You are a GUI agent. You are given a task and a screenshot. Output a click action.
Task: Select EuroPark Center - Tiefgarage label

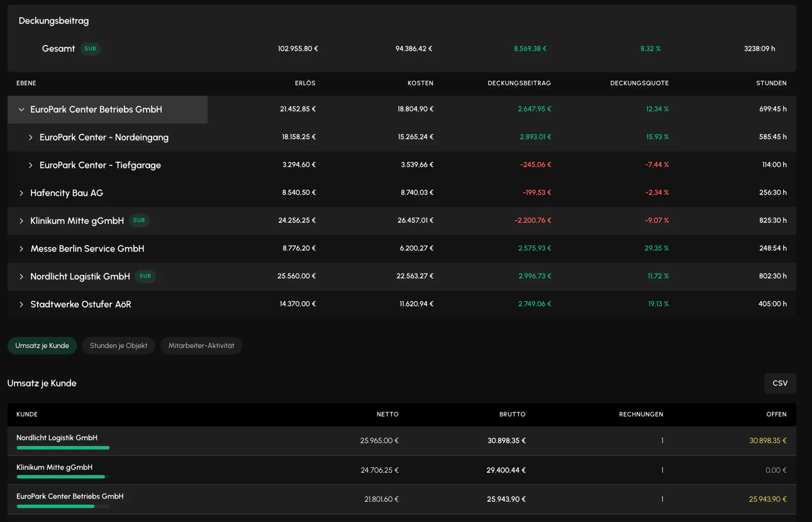point(100,165)
